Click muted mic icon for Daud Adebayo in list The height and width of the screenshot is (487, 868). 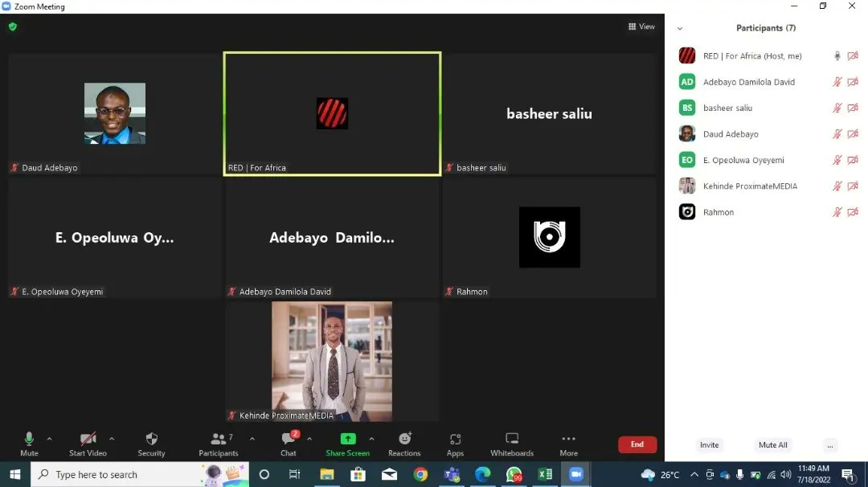837,134
